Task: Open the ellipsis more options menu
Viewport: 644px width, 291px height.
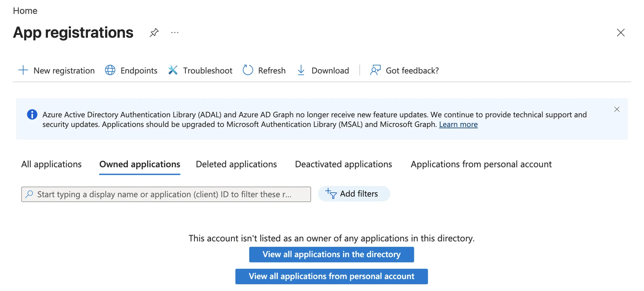Action: [x=175, y=33]
